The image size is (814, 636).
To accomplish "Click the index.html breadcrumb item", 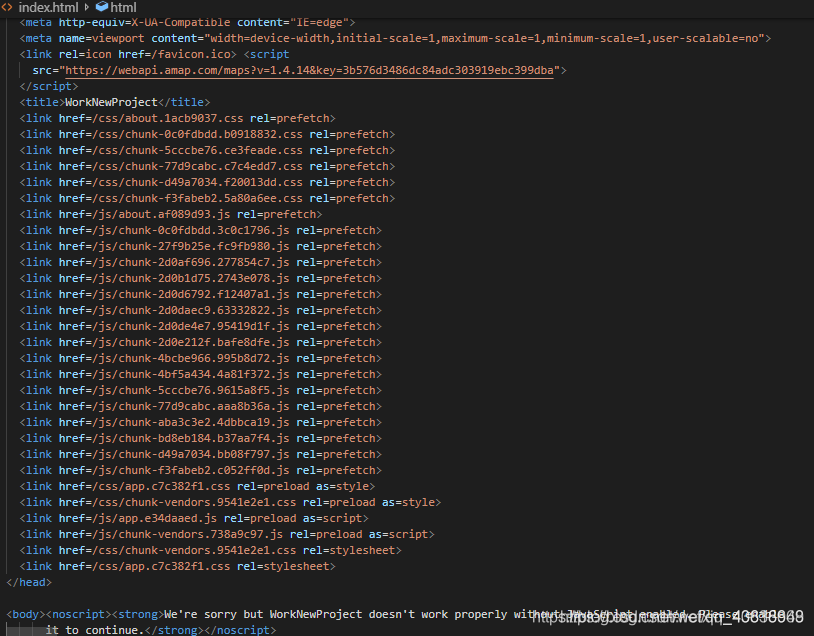I will tap(49, 7).
